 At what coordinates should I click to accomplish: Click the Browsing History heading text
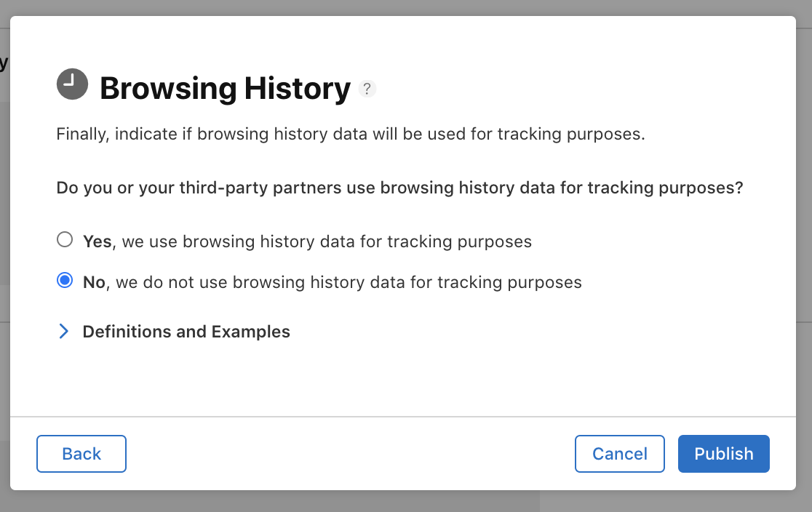pos(226,89)
